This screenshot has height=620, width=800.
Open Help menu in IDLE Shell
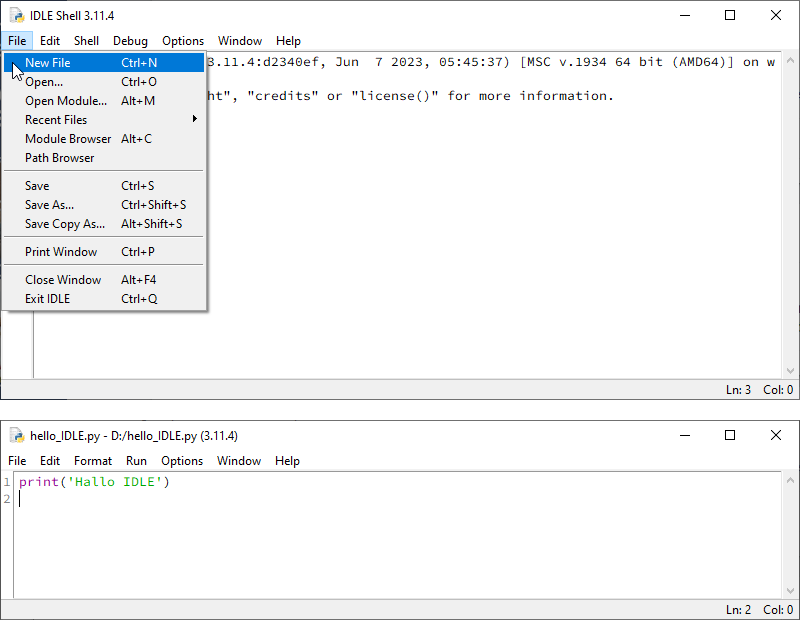pyautogui.click(x=288, y=41)
